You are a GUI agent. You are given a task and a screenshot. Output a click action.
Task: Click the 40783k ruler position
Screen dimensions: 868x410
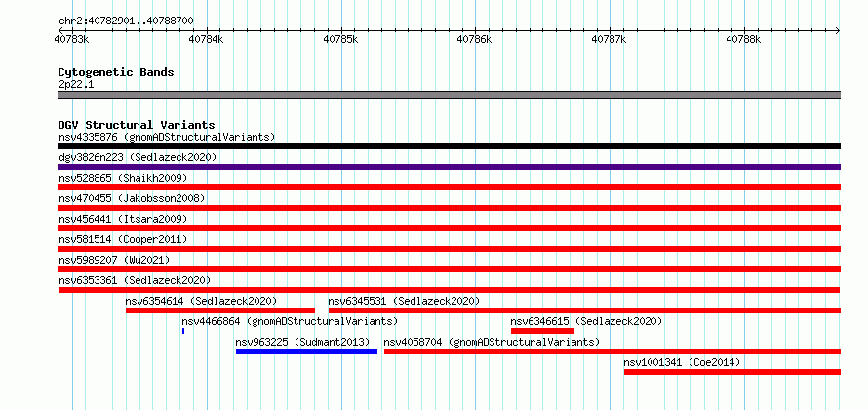tap(71, 39)
